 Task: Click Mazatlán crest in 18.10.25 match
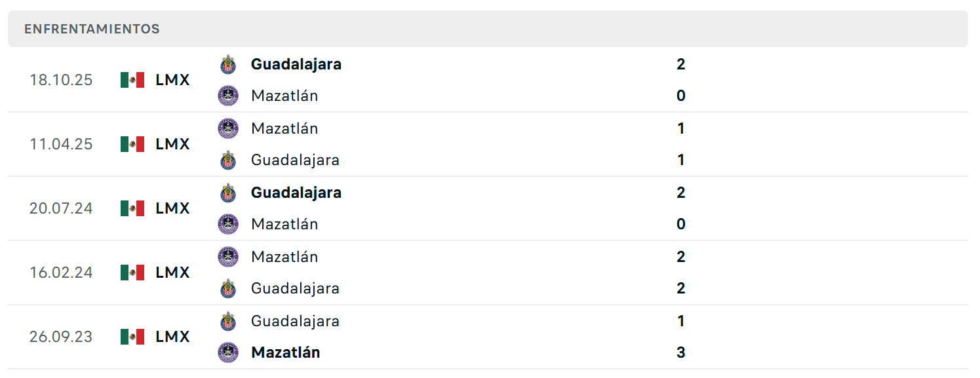point(228,96)
